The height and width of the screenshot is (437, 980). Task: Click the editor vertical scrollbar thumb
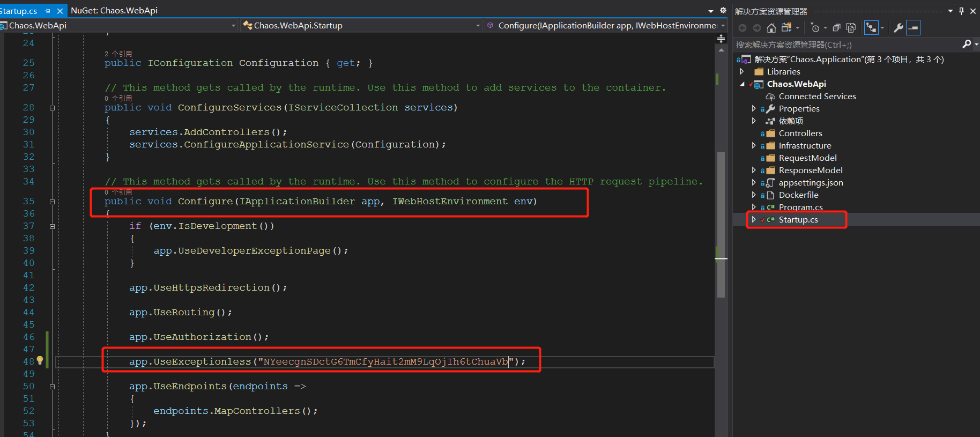(721, 224)
